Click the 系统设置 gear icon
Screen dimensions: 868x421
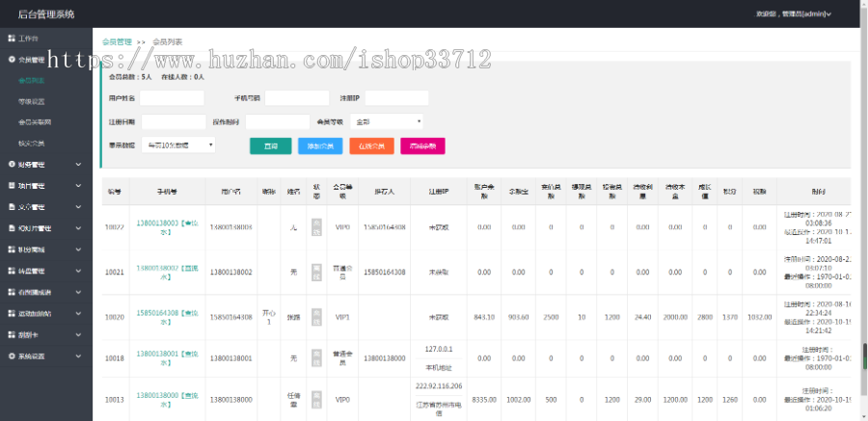[12, 356]
